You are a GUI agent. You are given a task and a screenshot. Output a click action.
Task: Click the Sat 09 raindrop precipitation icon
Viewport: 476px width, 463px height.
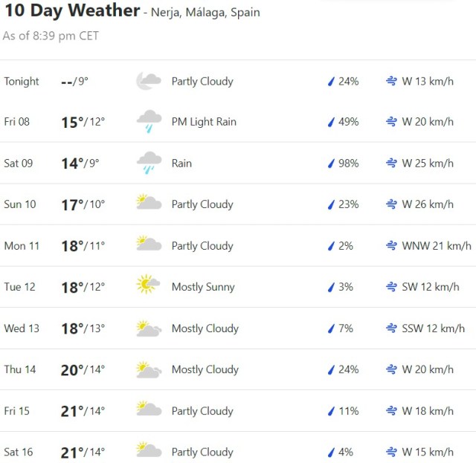[331, 163]
